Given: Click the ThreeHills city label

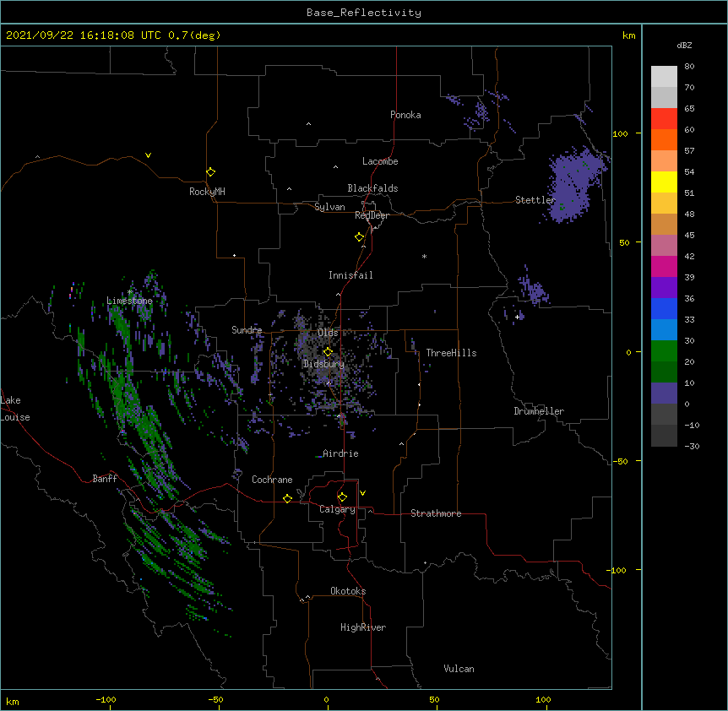Looking at the screenshot, I should pyautogui.click(x=451, y=353).
